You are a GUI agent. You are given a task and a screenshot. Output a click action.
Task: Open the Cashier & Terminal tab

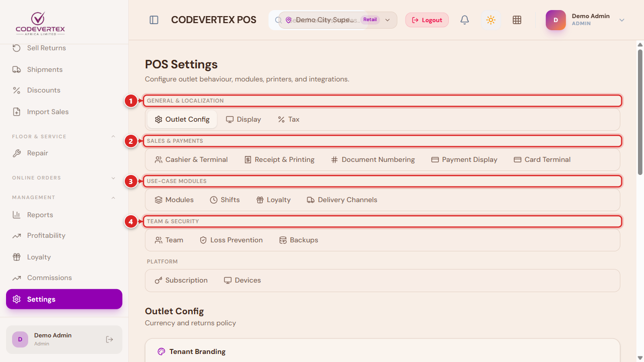(x=191, y=160)
